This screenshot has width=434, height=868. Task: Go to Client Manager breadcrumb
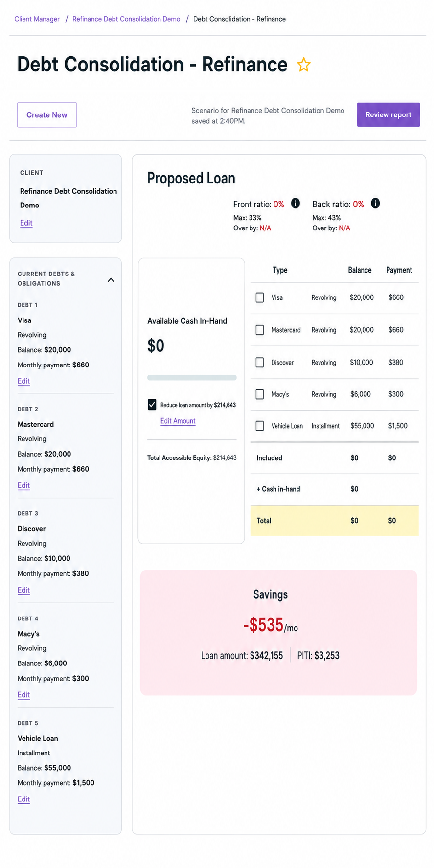(x=37, y=19)
